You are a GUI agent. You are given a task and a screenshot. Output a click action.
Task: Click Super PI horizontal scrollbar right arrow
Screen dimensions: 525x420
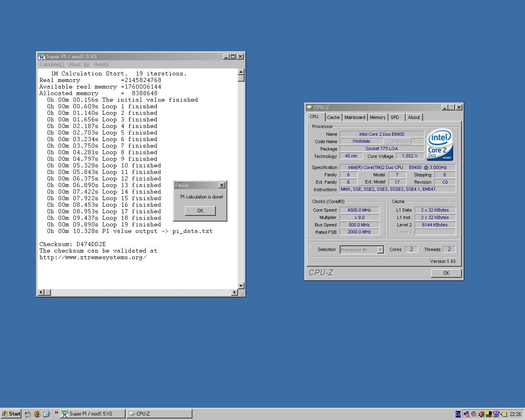tap(235, 292)
